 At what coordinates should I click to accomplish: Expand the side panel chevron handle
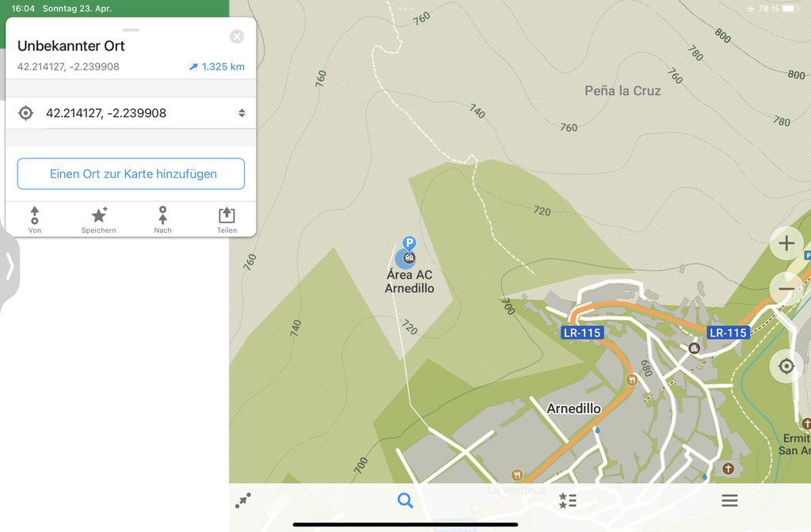point(10,268)
